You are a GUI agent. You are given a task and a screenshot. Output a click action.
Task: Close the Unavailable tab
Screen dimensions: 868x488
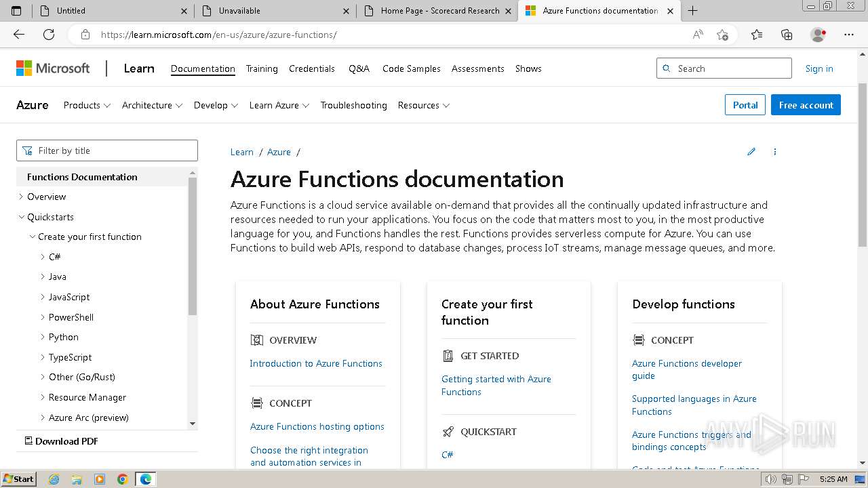(347, 11)
